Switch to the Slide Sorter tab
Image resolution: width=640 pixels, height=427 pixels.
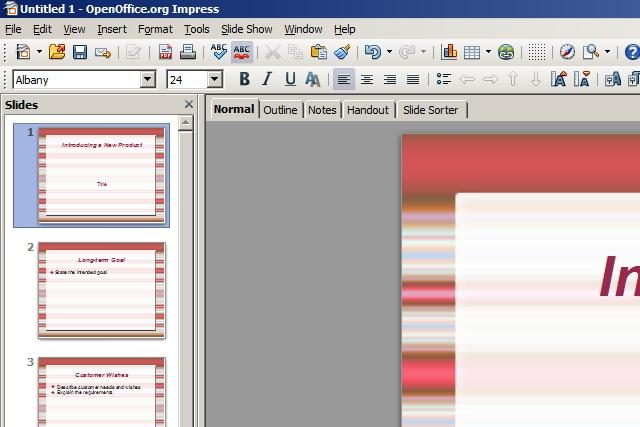tap(431, 110)
